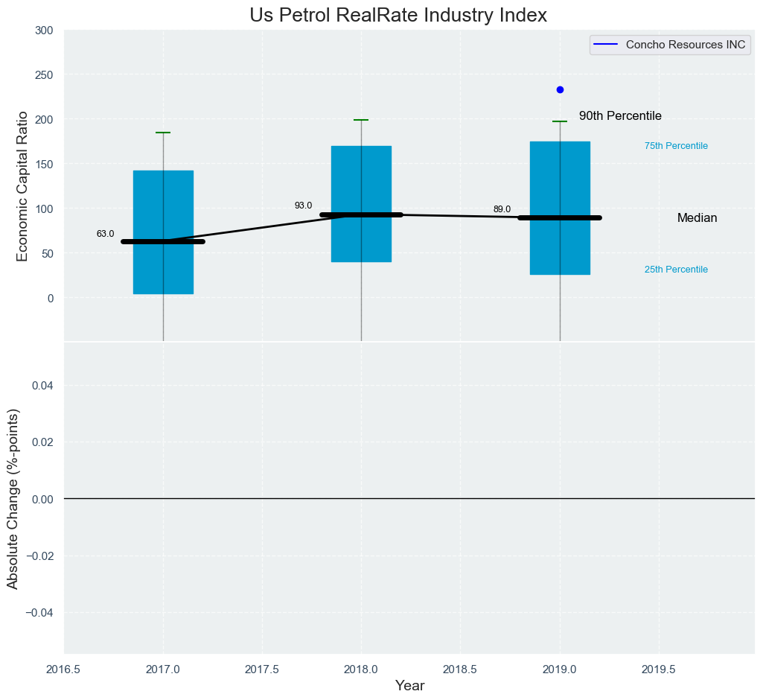
Task: Click the green 90th percentile cap for 2017
Action: coord(163,133)
